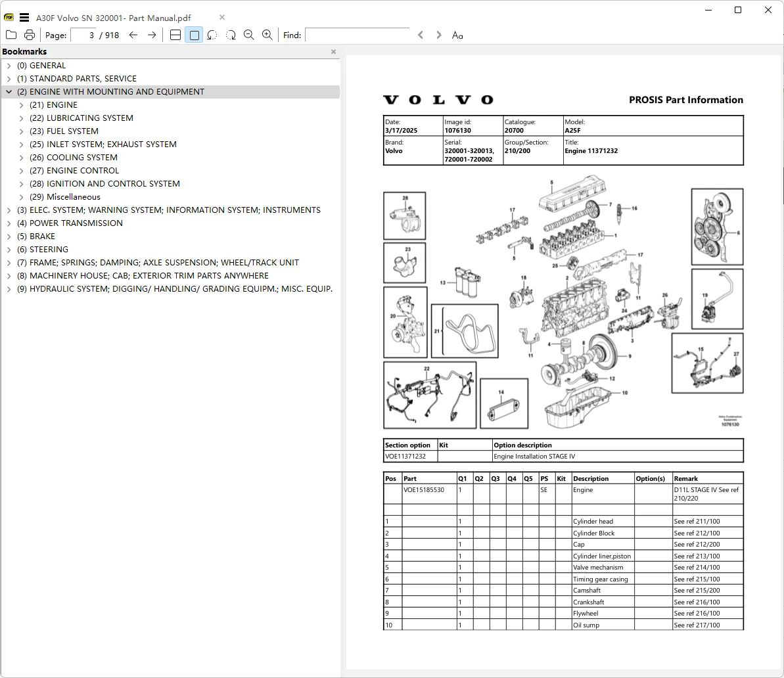Collapse the ENGINE WITH MOUNTING bookmark
Image resolution: width=784 pixels, height=678 pixels.
coord(9,92)
